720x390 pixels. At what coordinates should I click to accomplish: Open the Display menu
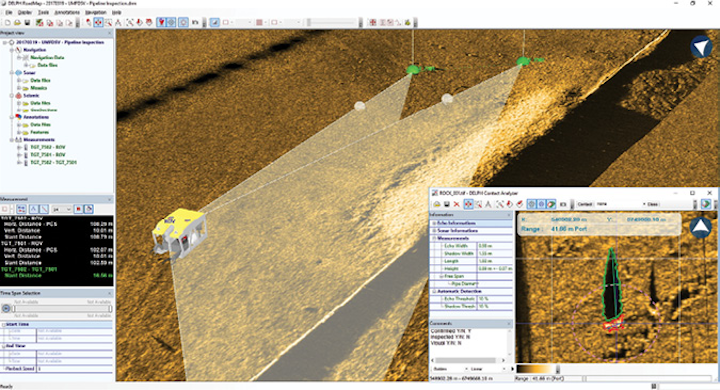[x=25, y=12]
